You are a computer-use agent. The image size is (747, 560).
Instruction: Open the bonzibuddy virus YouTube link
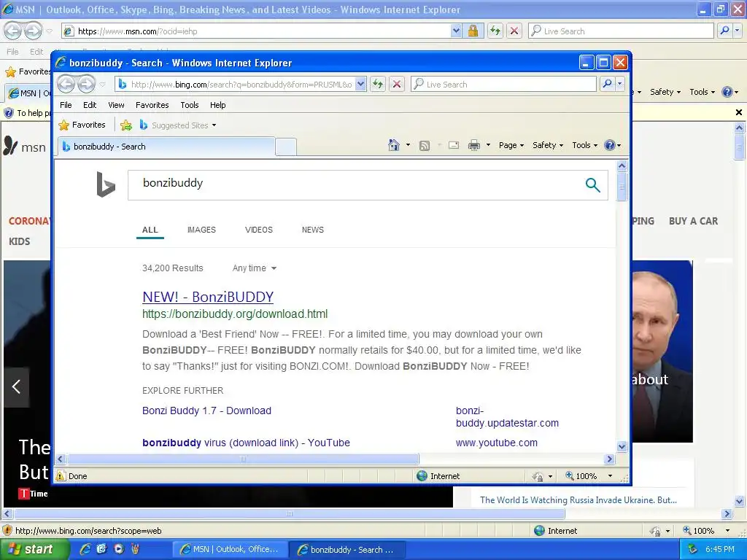tap(246, 443)
